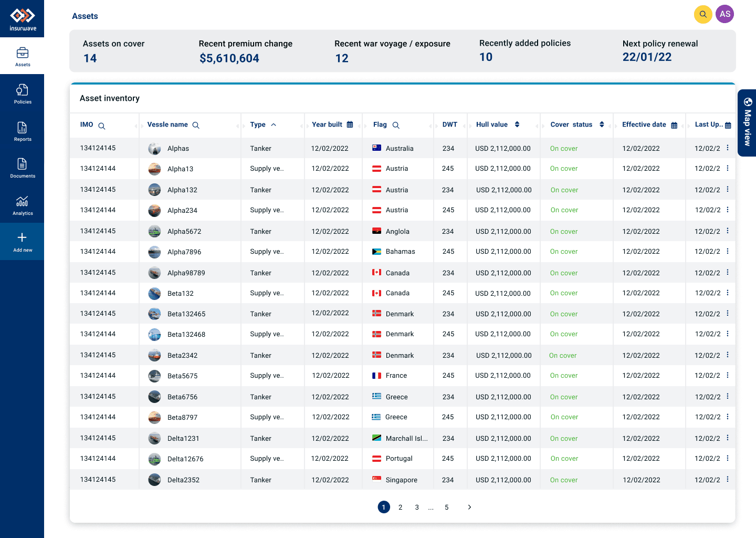Open row actions menu for Beta2342

[x=728, y=355]
